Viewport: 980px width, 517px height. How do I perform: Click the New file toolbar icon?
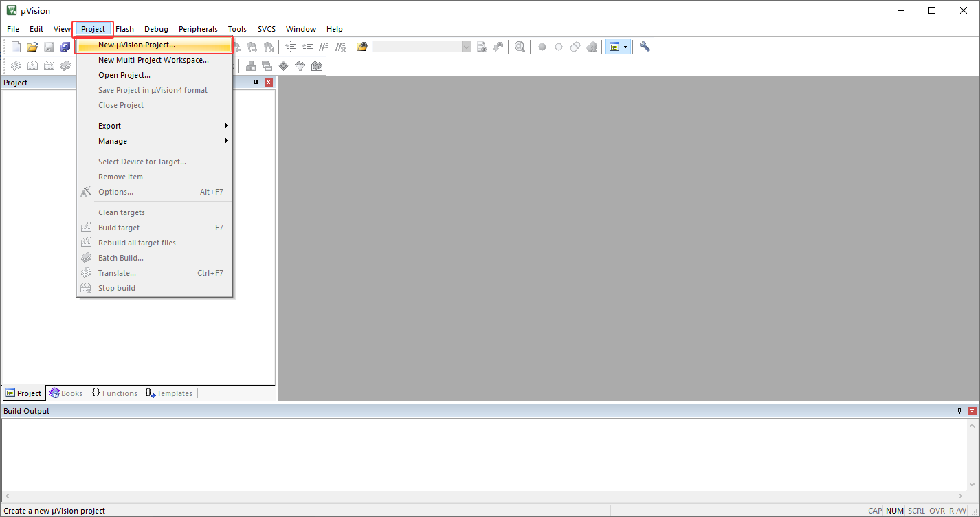point(16,47)
